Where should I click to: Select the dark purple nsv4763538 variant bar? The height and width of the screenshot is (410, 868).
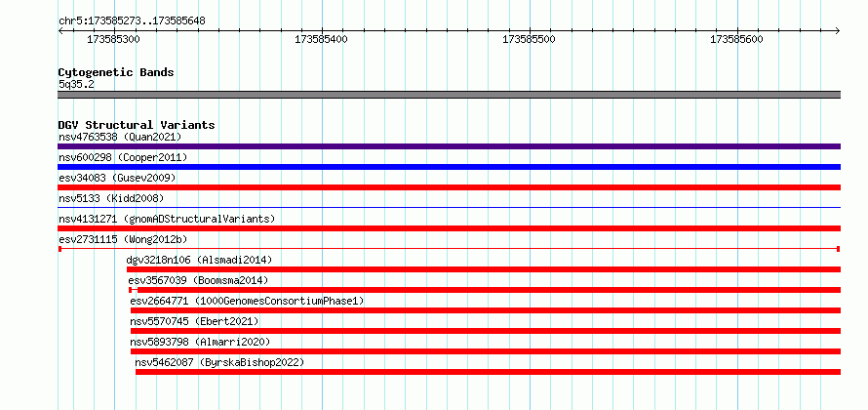(x=449, y=146)
